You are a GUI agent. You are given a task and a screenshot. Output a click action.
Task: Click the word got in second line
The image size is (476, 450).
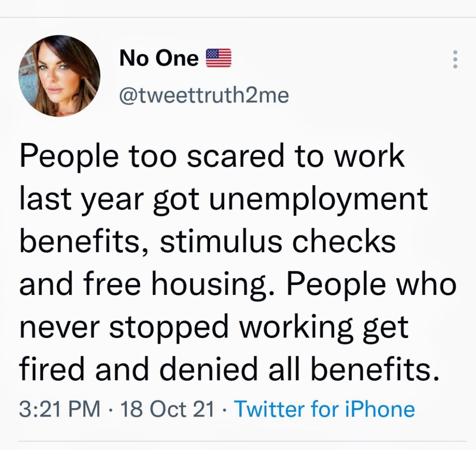point(176,202)
